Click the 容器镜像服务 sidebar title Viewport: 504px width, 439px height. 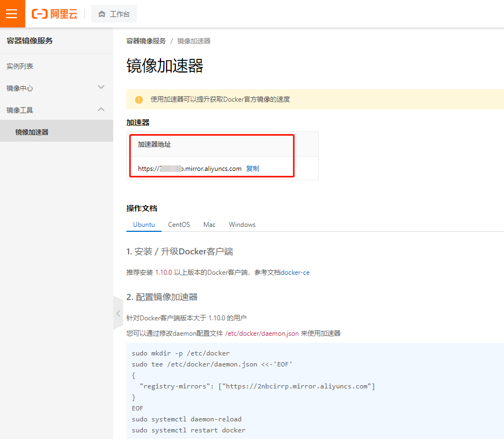click(30, 41)
